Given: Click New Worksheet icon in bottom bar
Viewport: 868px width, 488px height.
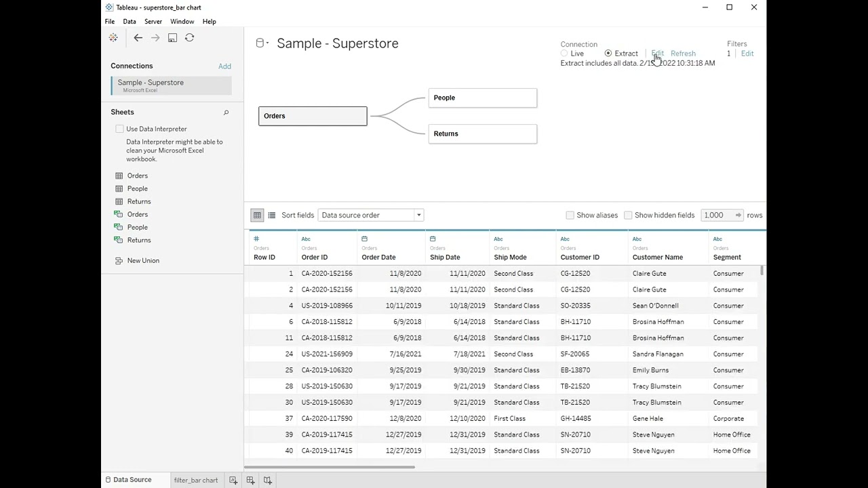Looking at the screenshot, I should (233, 480).
